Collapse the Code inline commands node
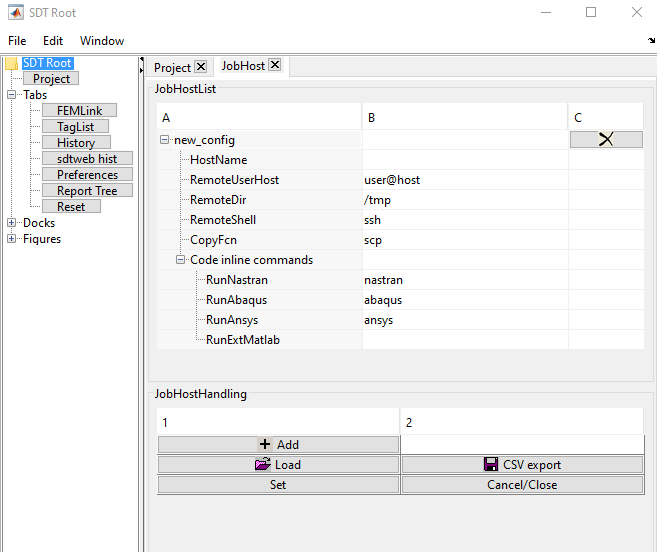 (180, 260)
